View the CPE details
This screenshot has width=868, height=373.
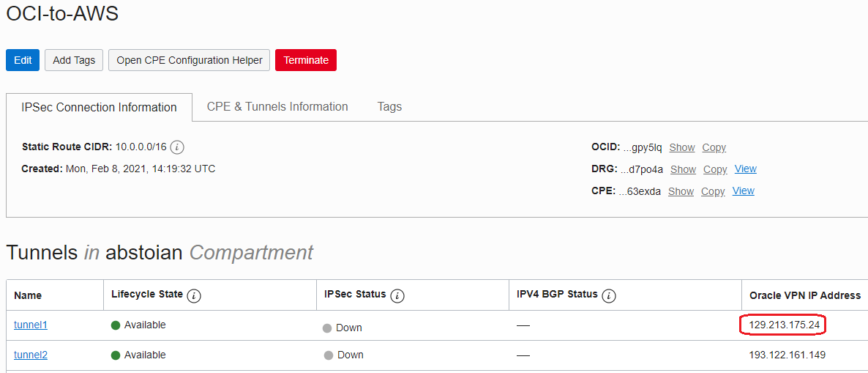[x=743, y=191]
